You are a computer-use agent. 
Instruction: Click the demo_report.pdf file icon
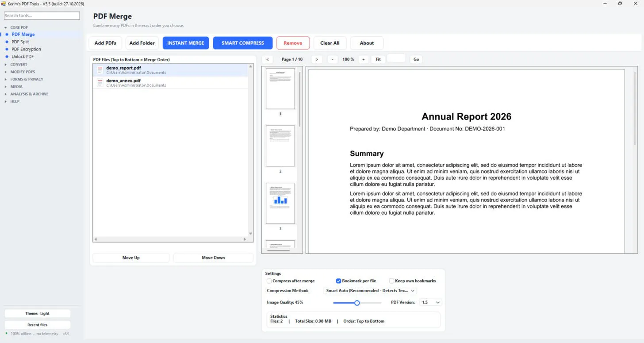pos(100,70)
